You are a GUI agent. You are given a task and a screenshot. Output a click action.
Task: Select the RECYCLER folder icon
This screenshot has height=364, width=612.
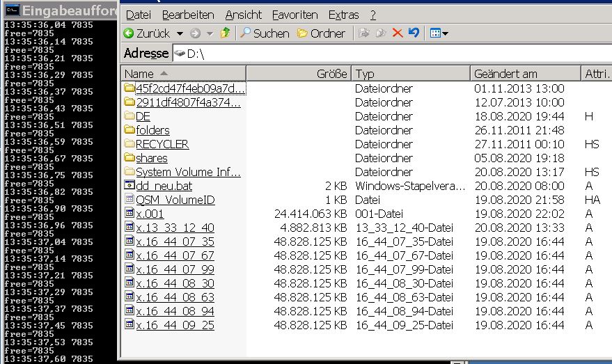[x=129, y=144]
